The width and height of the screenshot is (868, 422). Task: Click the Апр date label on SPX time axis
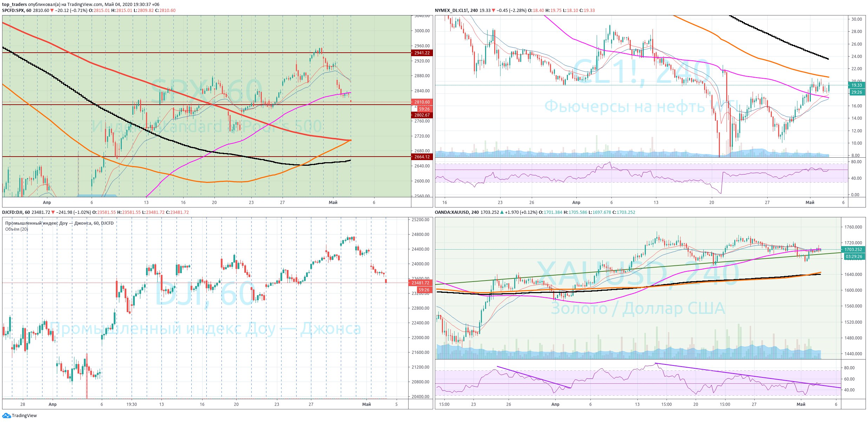tap(47, 203)
